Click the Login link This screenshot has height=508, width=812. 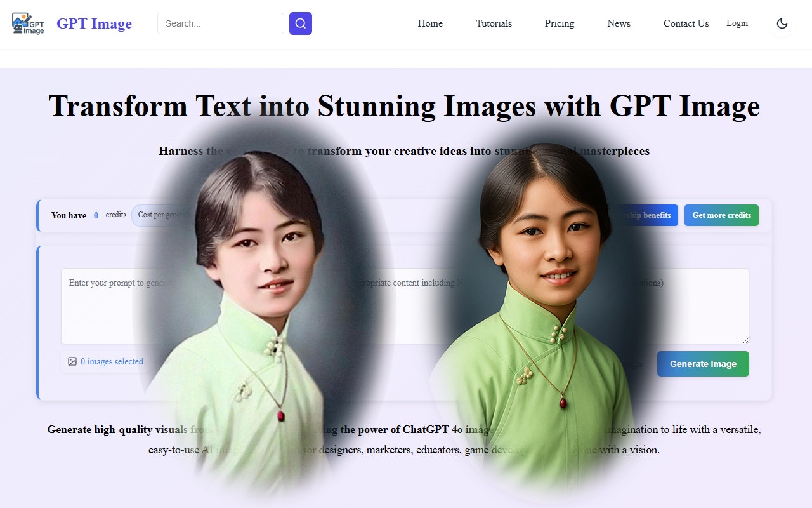point(737,23)
